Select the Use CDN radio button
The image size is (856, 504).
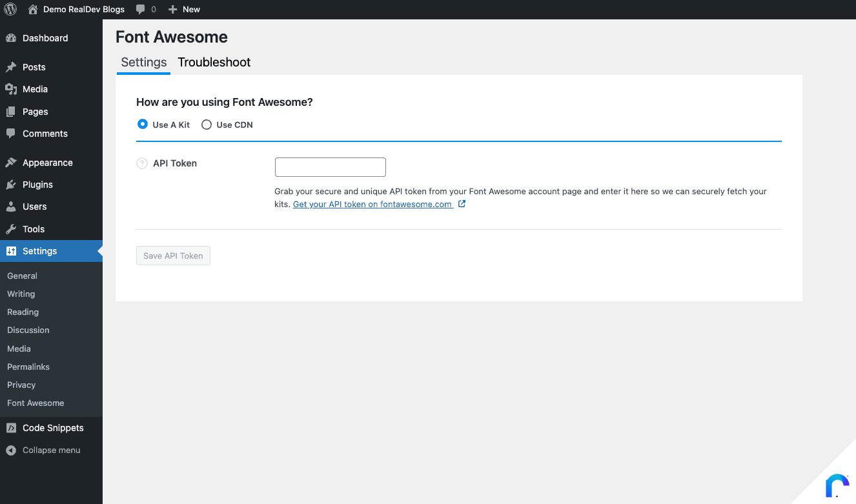point(207,125)
